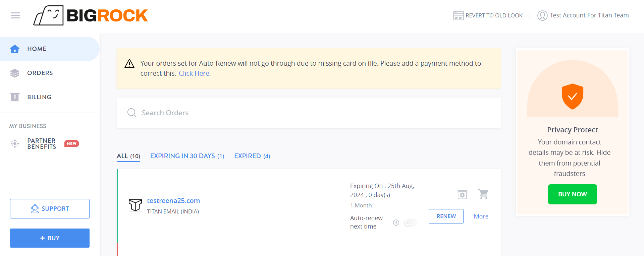
Task: Open PARTNER BENEFITS in the sidebar
Action: [50, 144]
